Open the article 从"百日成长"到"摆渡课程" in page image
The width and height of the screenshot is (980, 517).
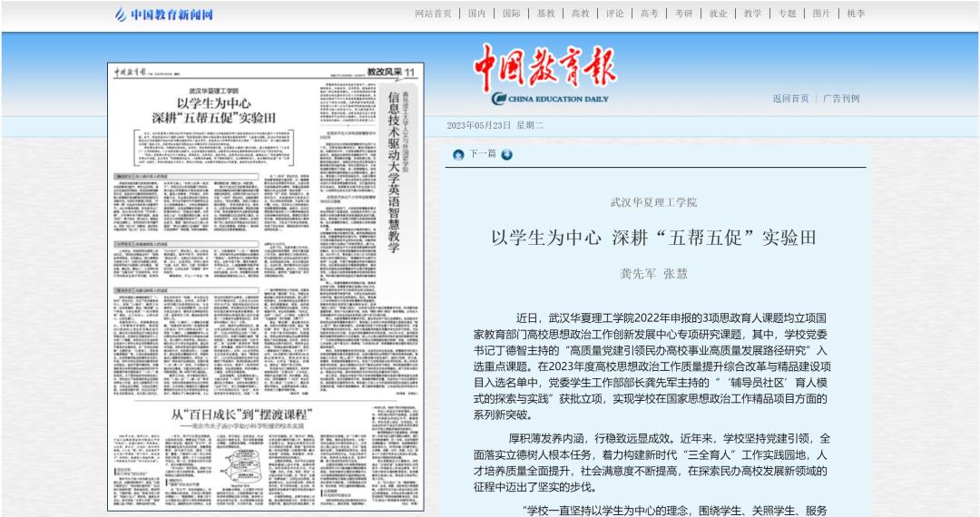pyautogui.click(x=242, y=415)
